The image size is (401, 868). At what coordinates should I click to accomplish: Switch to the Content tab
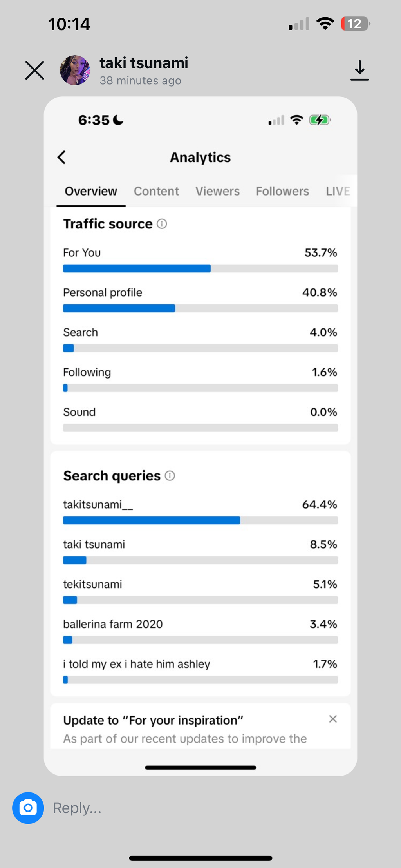(156, 191)
